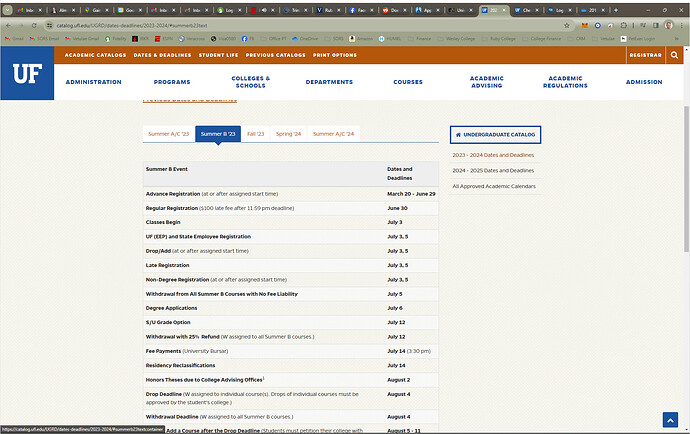Open 2024 - 2025 Dates and Deadlines link
The width and height of the screenshot is (690, 434).
click(x=493, y=170)
